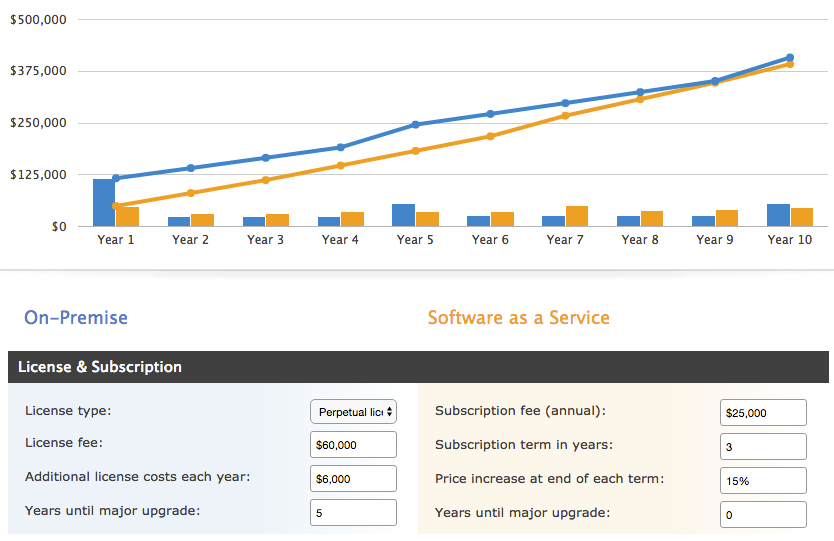
Task: Click the blue bar for Year 5
Action: pos(403,215)
